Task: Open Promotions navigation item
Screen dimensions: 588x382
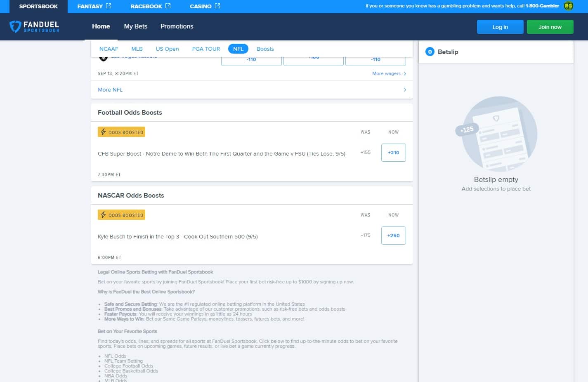Action: (x=177, y=26)
